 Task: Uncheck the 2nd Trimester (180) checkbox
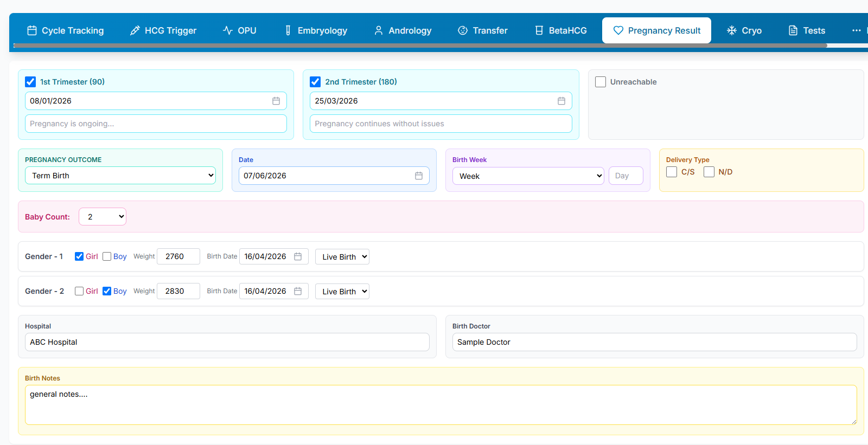pyautogui.click(x=315, y=82)
